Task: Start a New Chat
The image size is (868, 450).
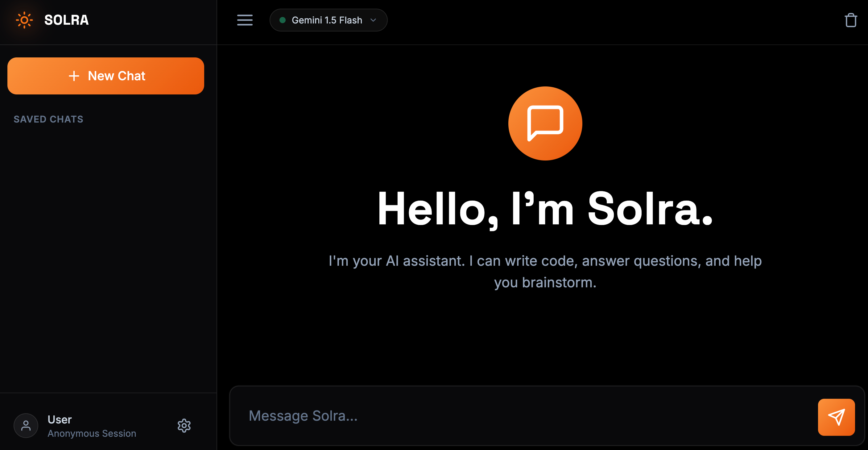Action: pos(106,76)
